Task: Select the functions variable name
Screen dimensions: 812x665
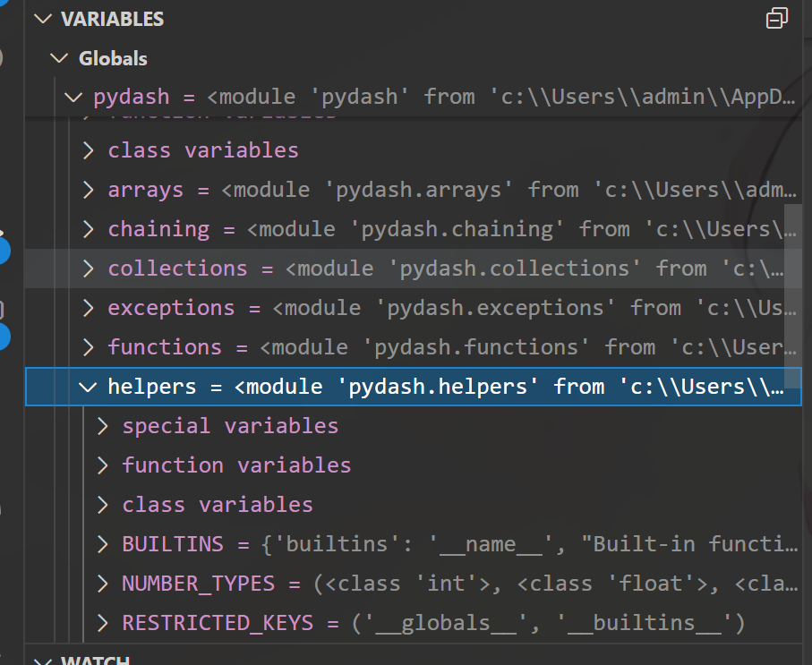Action: tap(165, 347)
